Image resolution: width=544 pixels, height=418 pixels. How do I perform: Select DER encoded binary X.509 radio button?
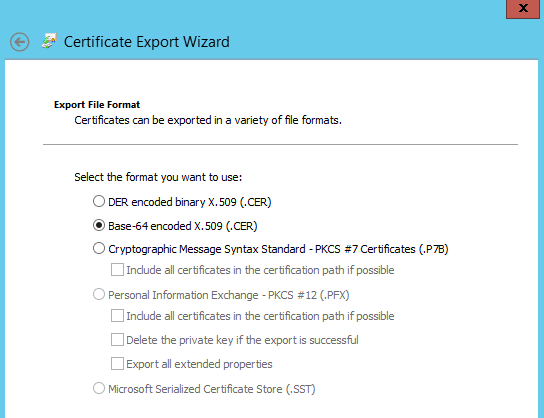point(99,201)
